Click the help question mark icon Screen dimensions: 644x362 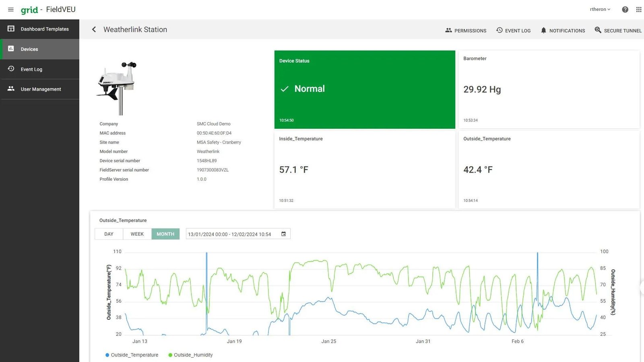tap(625, 10)
